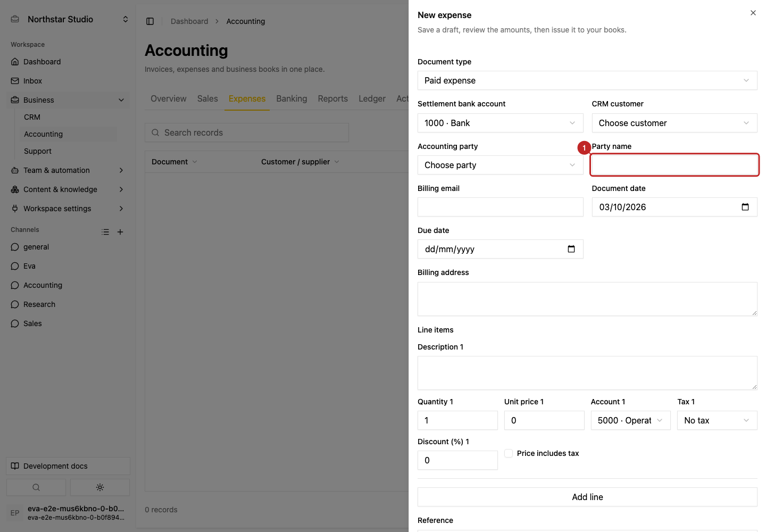Click the Northstar Studio logo icon
The width and height of the screenshot is (766, 532).
(15, 19)
